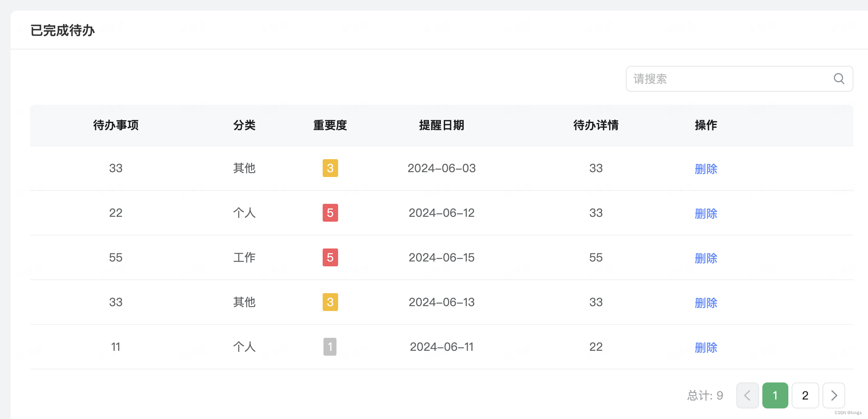The width and height of the screenshot is (868, 419).
Task: Click the gray priority 1 badge
Action: click(330, 347)
